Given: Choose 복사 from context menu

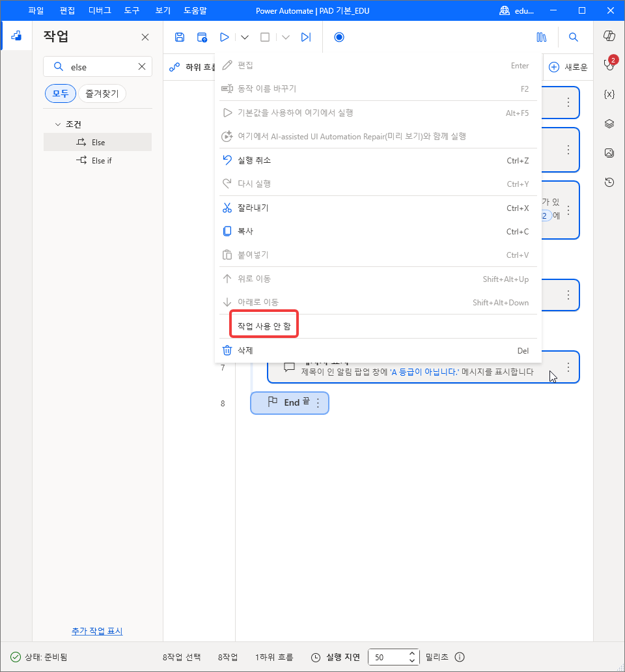Looking at the screenshot, I should coord(378,231).
